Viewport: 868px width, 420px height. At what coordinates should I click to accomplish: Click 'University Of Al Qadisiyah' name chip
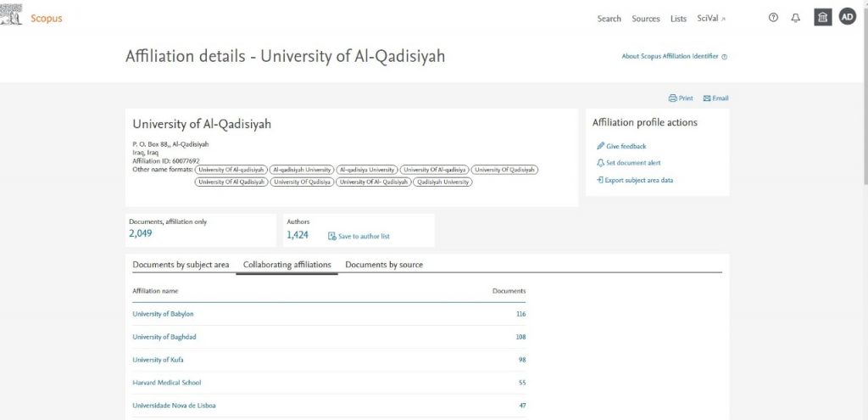click(x=231, y=182)
